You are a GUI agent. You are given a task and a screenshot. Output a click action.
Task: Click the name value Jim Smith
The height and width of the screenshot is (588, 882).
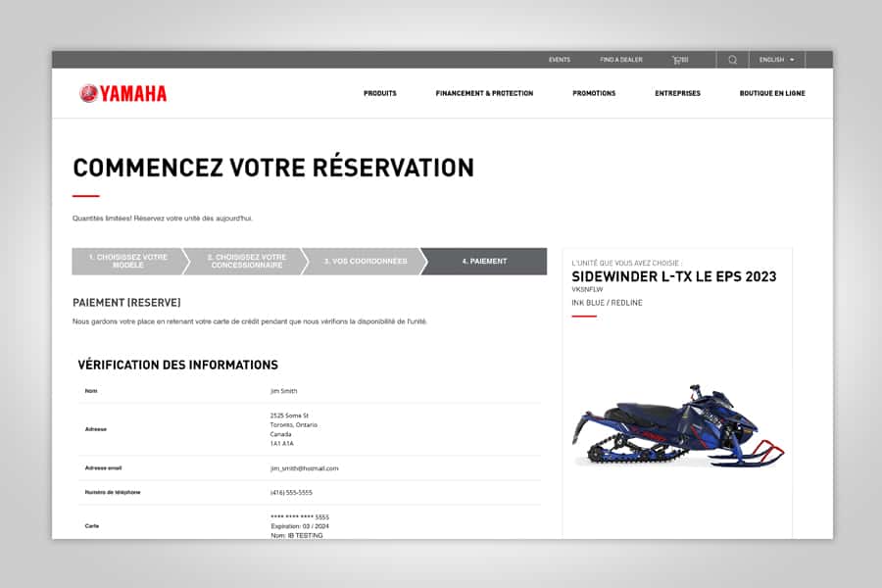[283, 391]
